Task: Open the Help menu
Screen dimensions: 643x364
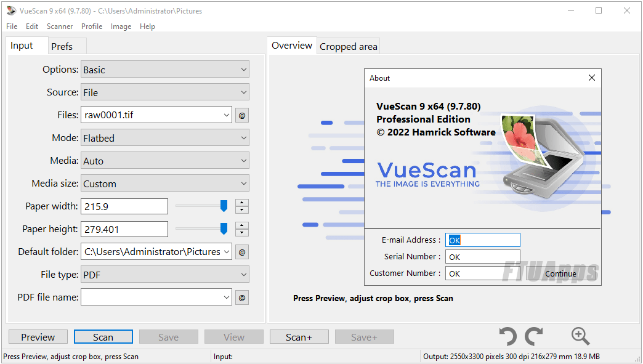Action: [147, 26]
